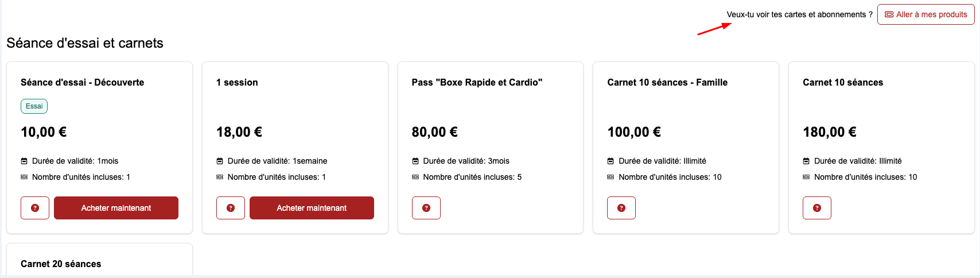The height and width of the screenshot is (278, 980).
Task: Click the ticket icon in Aller à mes produits
Action: pos(889,14)
